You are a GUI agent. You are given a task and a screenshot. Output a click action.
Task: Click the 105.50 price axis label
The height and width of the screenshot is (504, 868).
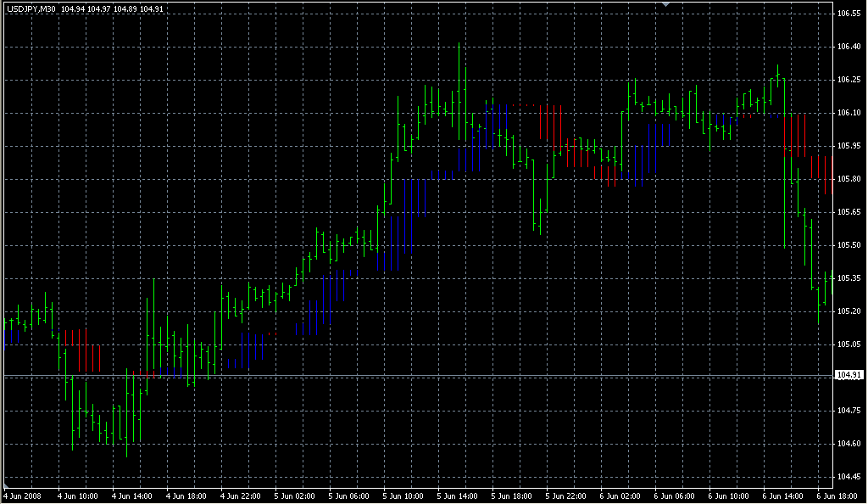[x=849, y=245]
